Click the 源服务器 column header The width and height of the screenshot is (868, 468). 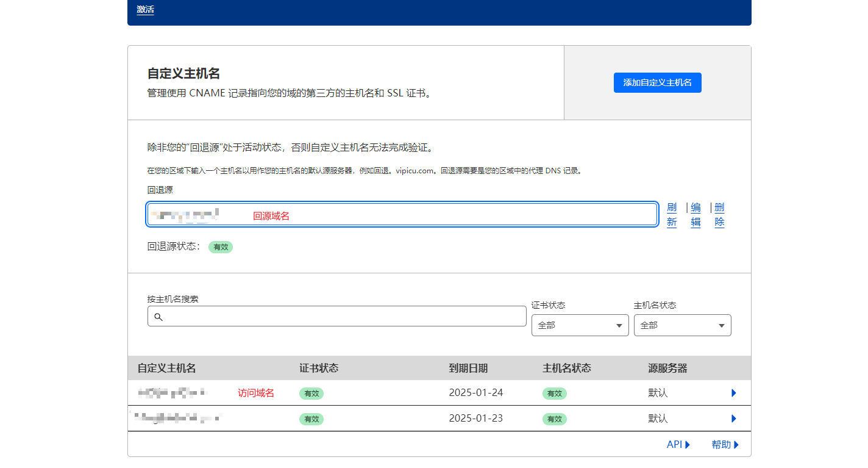667,368
